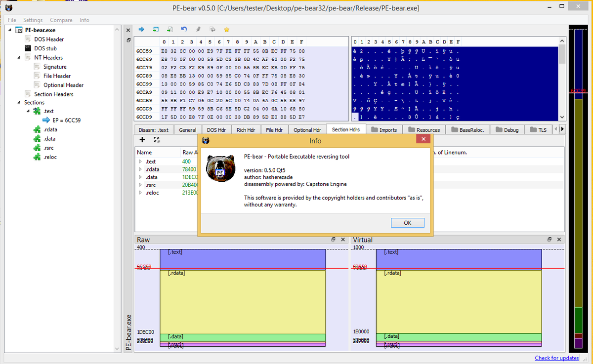Click the .rsrc puzzle icon in tree
This screenshot has width=593, height=364.
coord(37,148)
